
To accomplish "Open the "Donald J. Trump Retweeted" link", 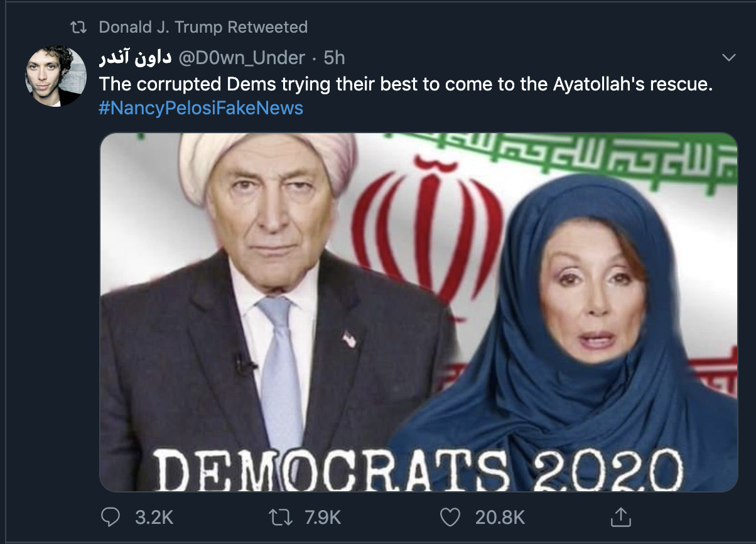I will pos(203,28).
